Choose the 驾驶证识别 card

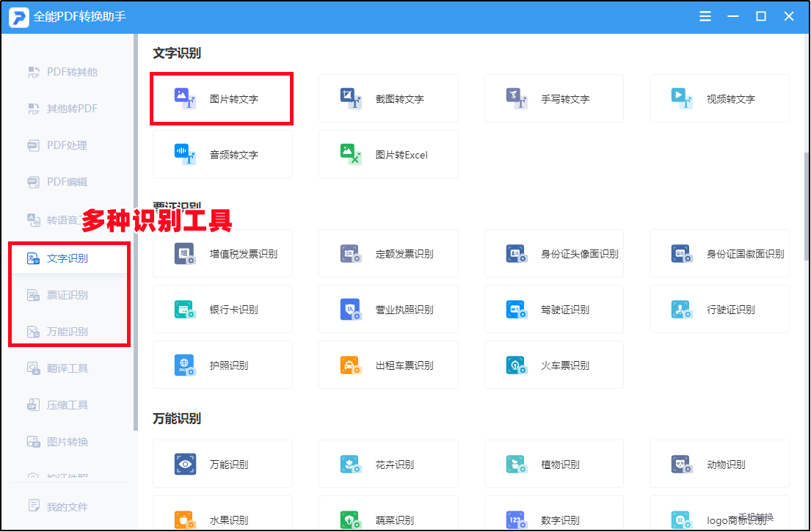[554, 310]
